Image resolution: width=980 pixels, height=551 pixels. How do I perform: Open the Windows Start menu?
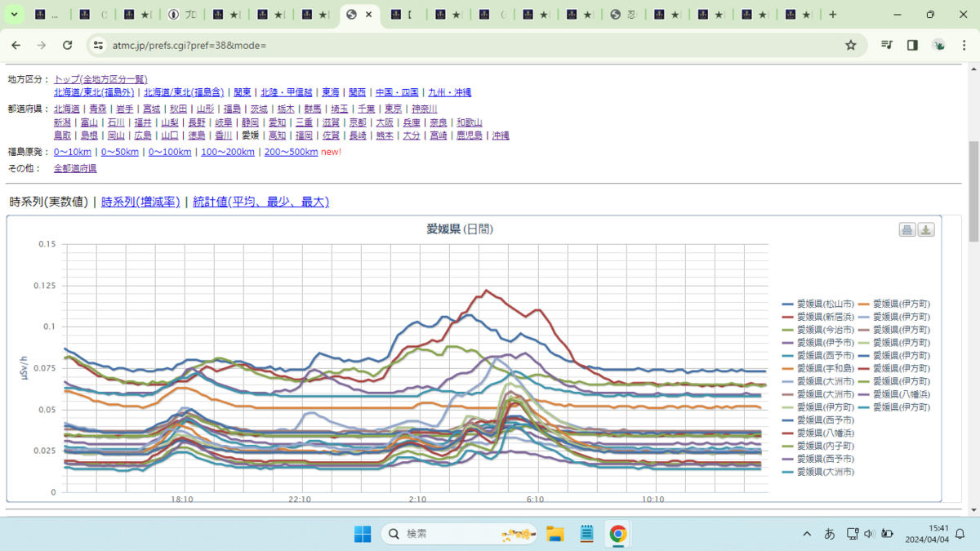[363, 534]
